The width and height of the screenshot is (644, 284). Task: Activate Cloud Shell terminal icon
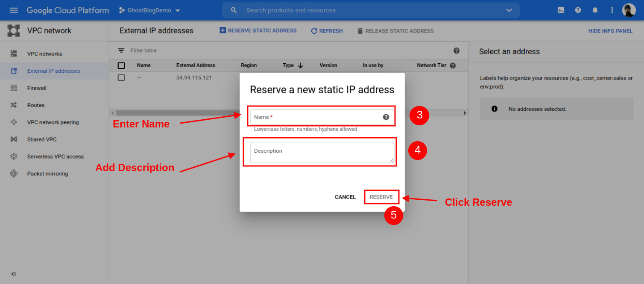[561, 10]
